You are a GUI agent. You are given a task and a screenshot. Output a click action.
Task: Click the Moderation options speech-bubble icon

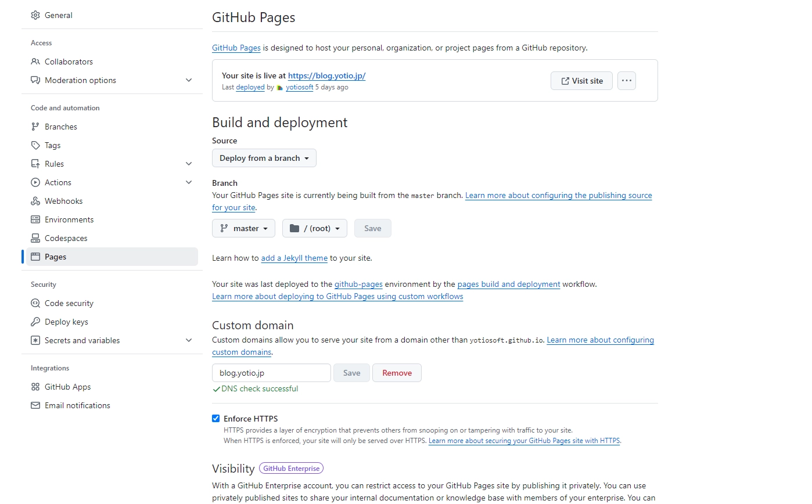pyautogui.click(x=35, y=80)
